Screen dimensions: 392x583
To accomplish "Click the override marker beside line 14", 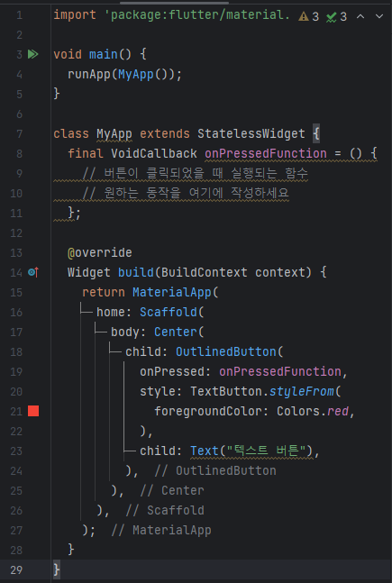I will tap(33, 272).
